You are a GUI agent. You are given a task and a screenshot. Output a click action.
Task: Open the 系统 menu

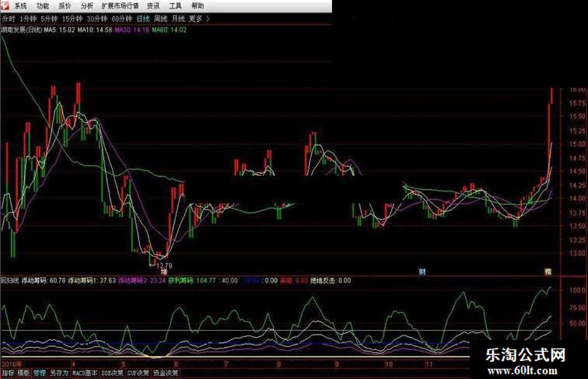(x=21, y=6)
